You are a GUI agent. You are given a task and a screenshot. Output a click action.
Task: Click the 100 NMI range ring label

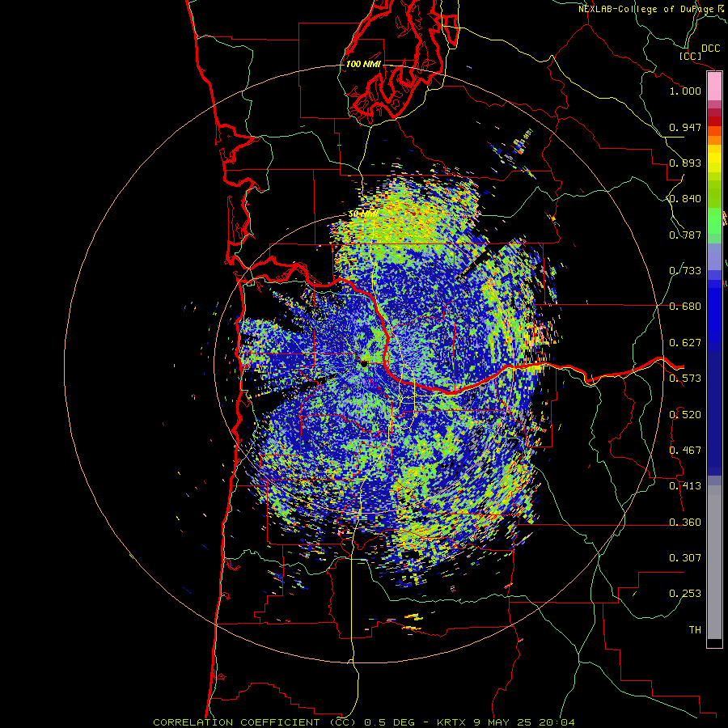point(363,64)
